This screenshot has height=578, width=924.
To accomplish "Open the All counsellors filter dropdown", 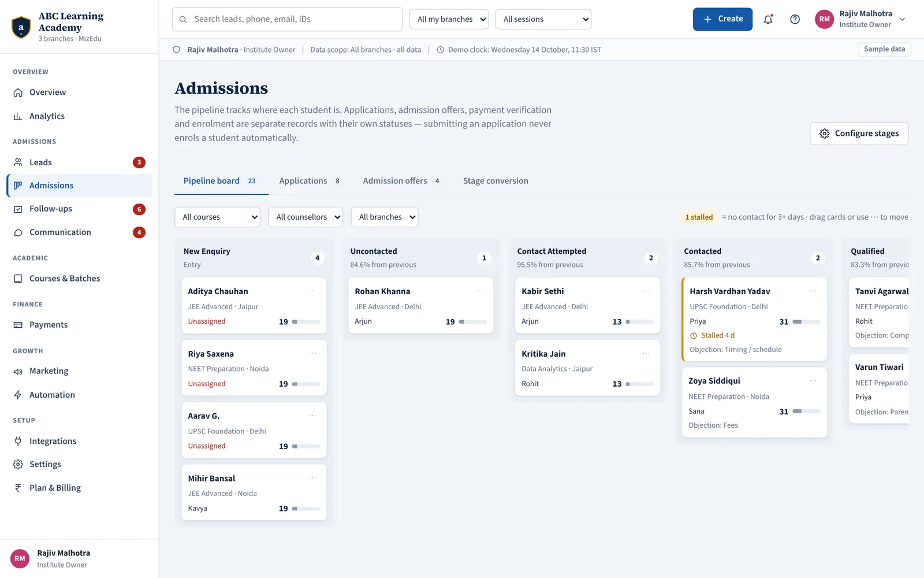I will pos(305,217).
